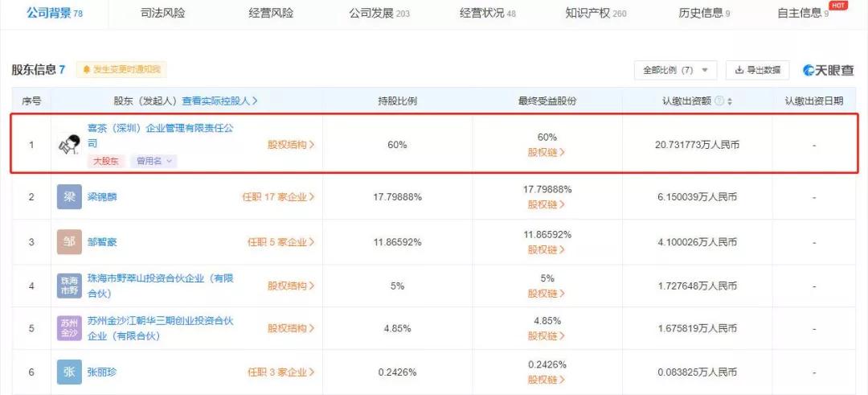
Task: Open the 司法风险 tab
Action: 162,13
